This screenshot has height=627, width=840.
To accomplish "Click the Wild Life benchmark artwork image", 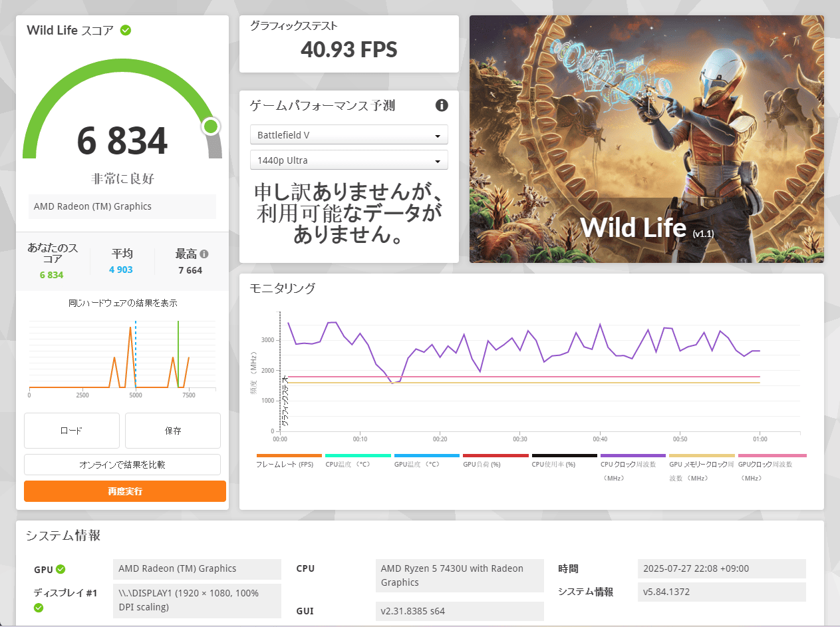I will tap(646, 138).
